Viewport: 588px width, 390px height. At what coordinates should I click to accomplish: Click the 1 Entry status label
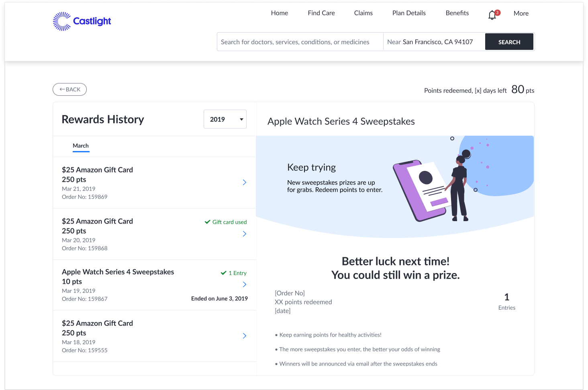click(234, 273)
